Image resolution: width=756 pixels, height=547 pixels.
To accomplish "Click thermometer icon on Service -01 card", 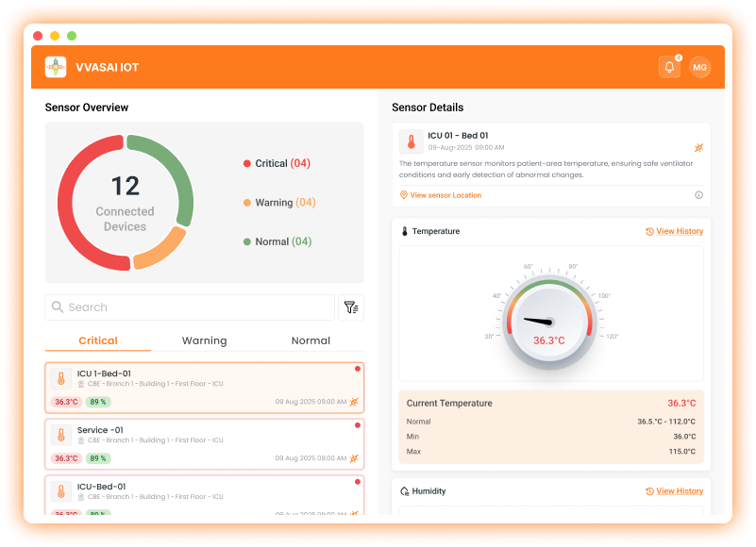I will point(61,435).
